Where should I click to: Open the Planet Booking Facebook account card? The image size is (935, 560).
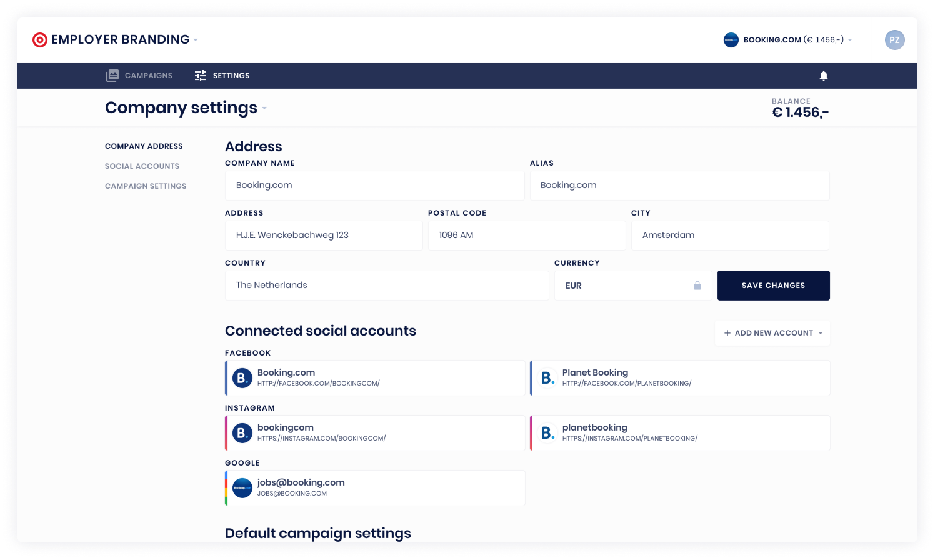point(680,378)
